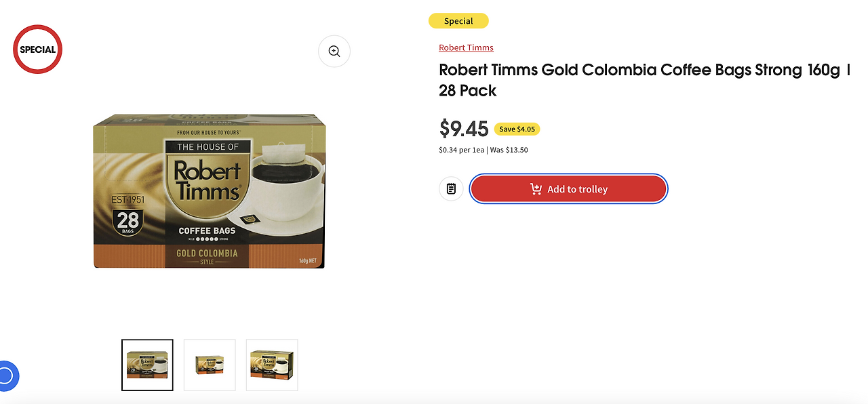This screenshot has height=404, width=868.
Task: Click the yellow Special tag above brand name
Action: point(458,21)
